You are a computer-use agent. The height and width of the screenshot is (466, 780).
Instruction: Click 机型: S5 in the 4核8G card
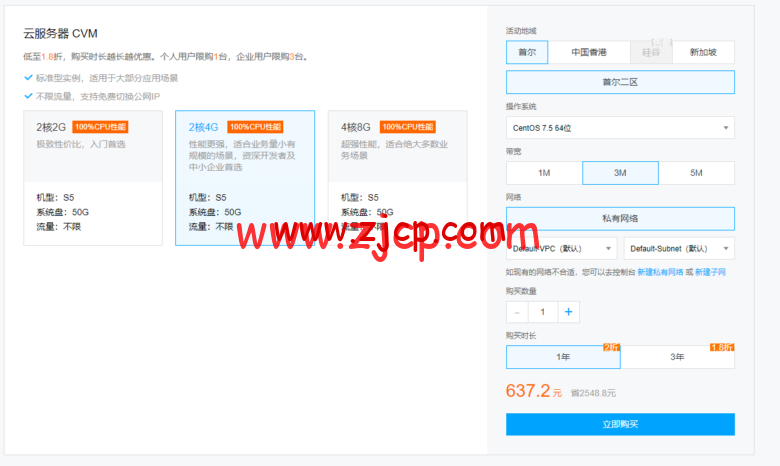360,197
